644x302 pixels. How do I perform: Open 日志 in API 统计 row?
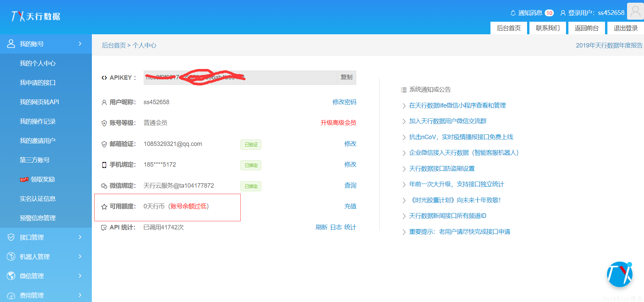[x=336, y=227]
